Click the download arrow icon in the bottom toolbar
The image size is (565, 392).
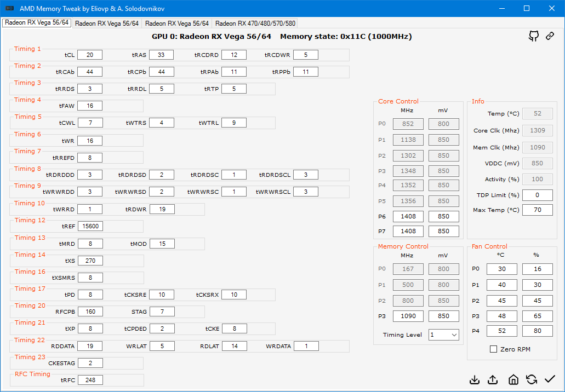click(475, 379)
